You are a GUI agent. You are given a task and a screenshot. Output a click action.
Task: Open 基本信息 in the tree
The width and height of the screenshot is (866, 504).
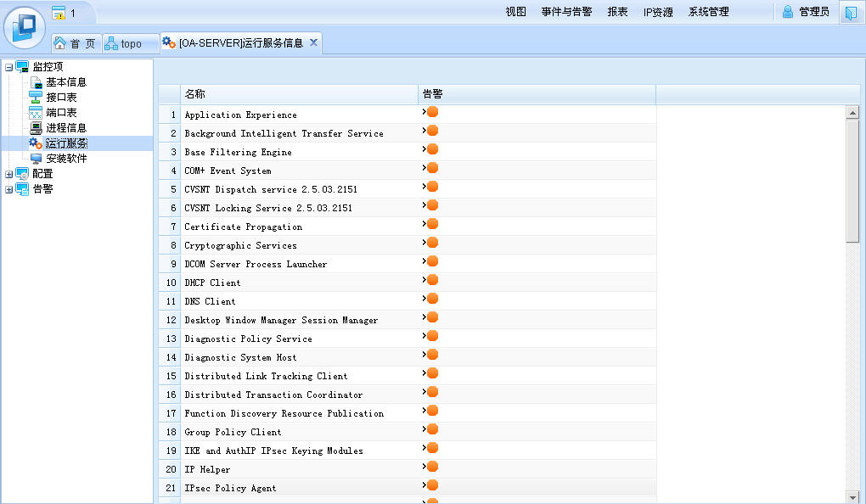pyautogui.click(x=66, y=82)
